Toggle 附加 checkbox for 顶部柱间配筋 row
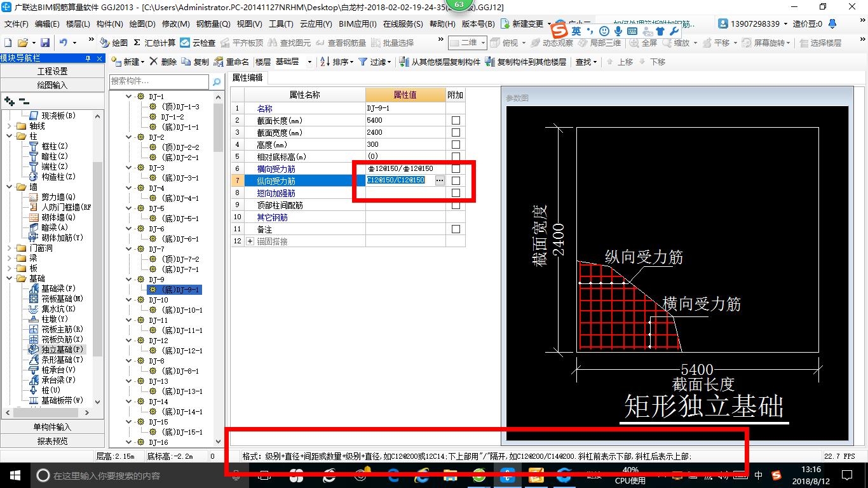The height and width of the screenshot is (488, 868). 456,205
